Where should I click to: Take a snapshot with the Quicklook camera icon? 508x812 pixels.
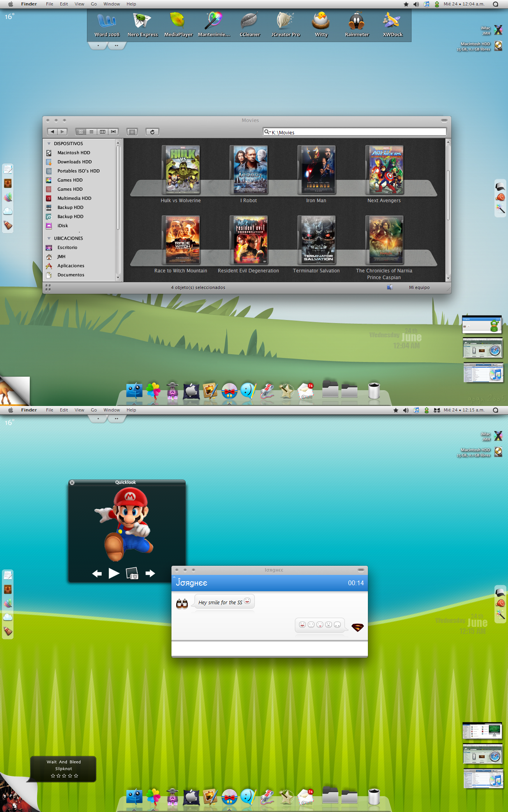132,573
